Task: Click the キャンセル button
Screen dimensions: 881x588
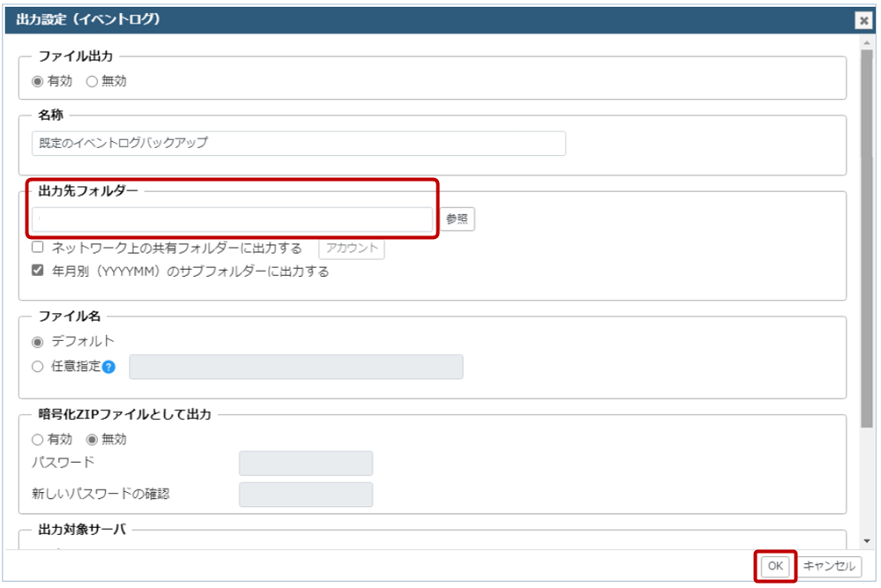Action: (830, 566)
